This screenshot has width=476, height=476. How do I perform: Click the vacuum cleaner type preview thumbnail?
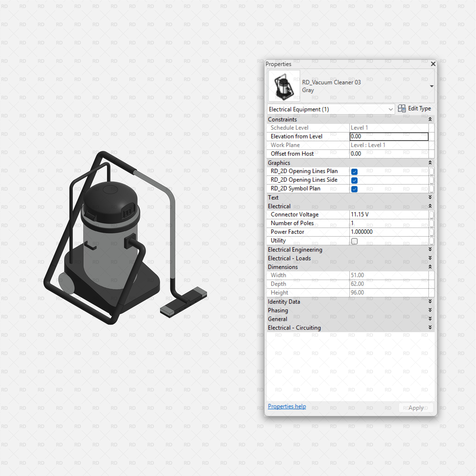[x=284, y=86]
